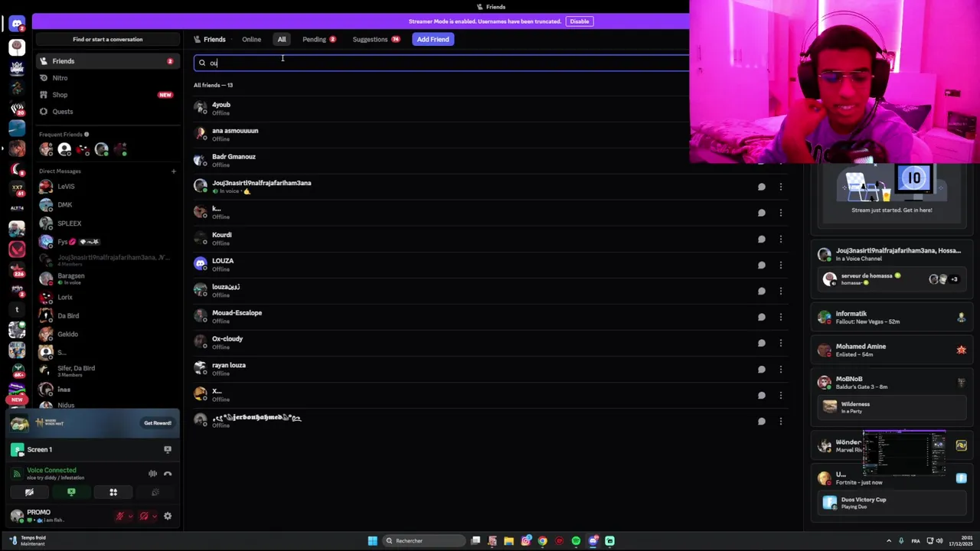Open voice noise suppression waveform icon
This screenshot has height=551, width=980.
tap(152, 474)
